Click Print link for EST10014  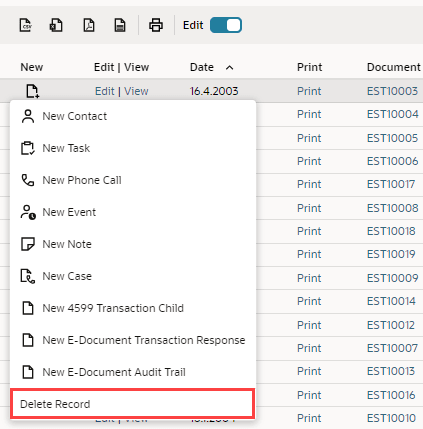click(x=309, y=301)
